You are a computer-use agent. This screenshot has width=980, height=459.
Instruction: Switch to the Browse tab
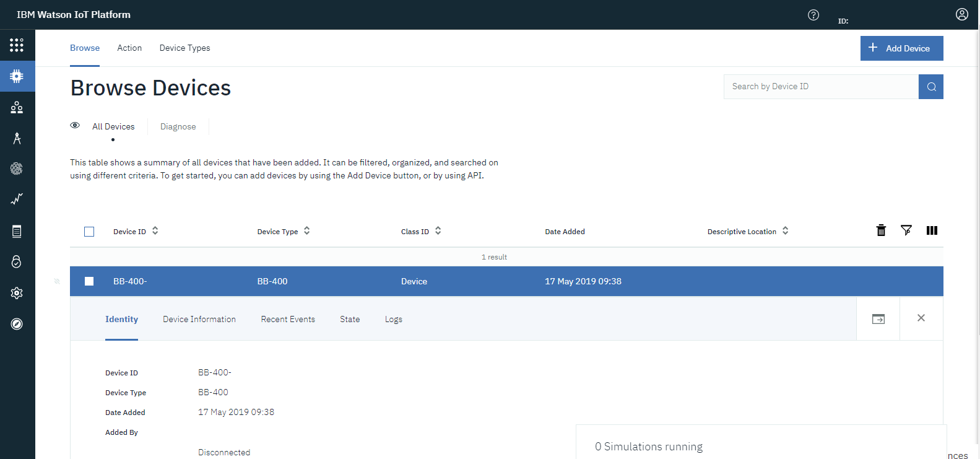coord(85,48)
